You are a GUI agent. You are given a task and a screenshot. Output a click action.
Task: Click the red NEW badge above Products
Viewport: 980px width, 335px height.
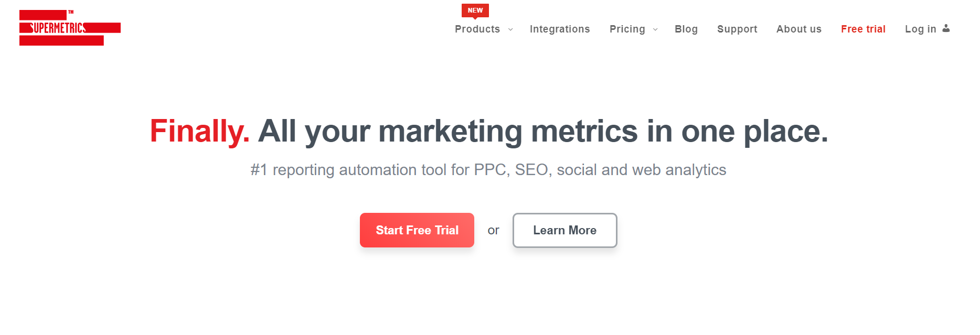pyautogui.click(x=475, y=9)
